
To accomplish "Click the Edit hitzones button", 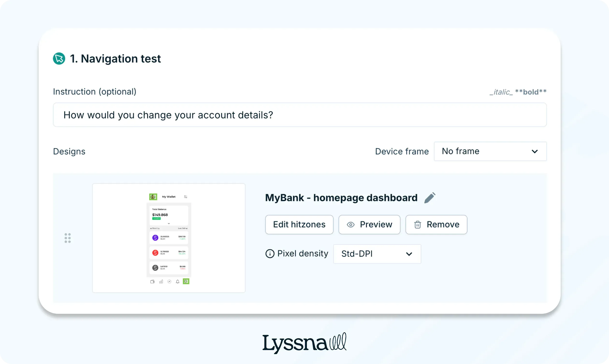I will pos(299,225).
